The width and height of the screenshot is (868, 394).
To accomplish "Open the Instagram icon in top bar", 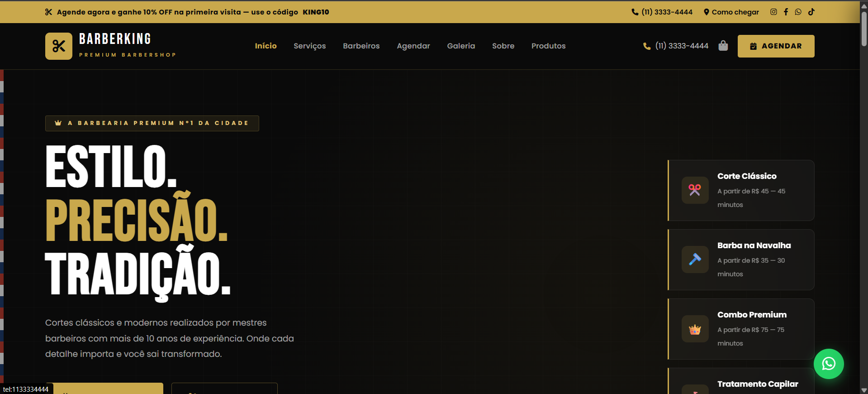I will point(773,12).
